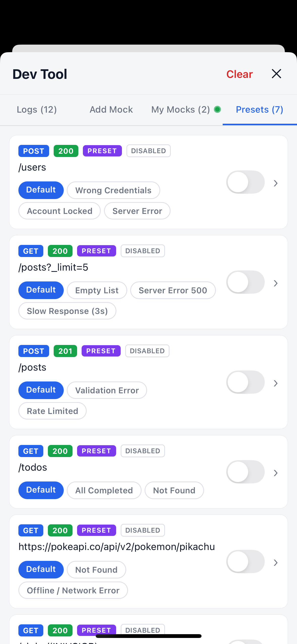The width and height of the screenshot is (297, 644).
Task: Enable the POST /users preset toggle
Action: tap(245, 182)
